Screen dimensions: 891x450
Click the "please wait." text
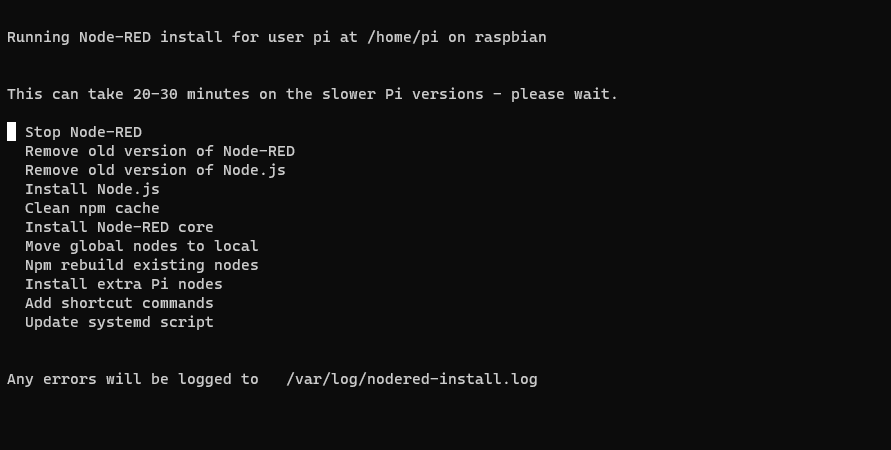564,94
